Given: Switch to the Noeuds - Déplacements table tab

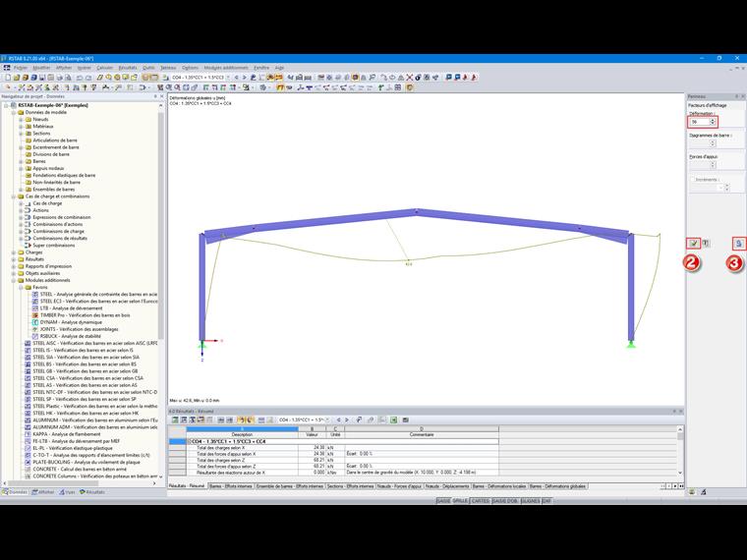Looking at the screenshot, I should pyautogui.click(x=446, y=486).
